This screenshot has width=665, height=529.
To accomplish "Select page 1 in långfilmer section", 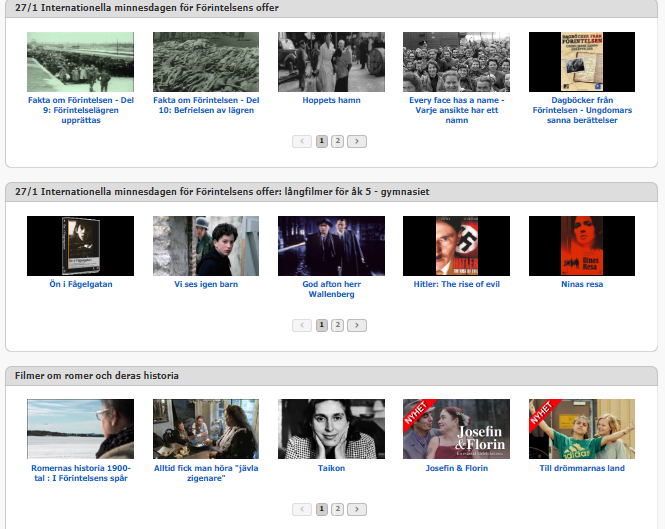I will (322, 325).
